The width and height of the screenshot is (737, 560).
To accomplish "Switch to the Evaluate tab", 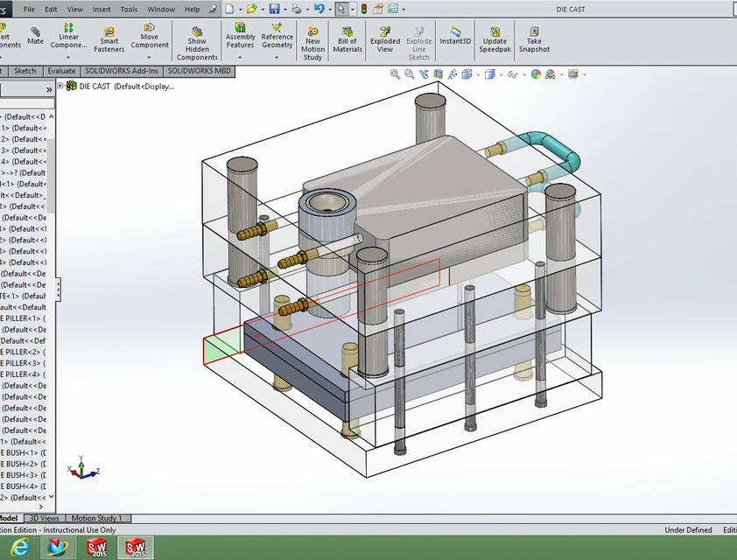I will click(x=61, y=71).
